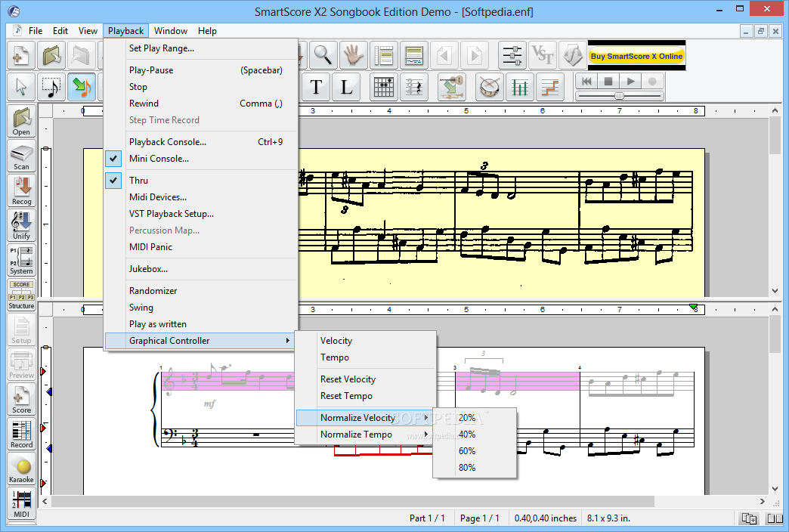This screenshot has height=532, width=789.
Task: Select the L lyrics tool
Action: pyautogui.click(x=346, y=87)
